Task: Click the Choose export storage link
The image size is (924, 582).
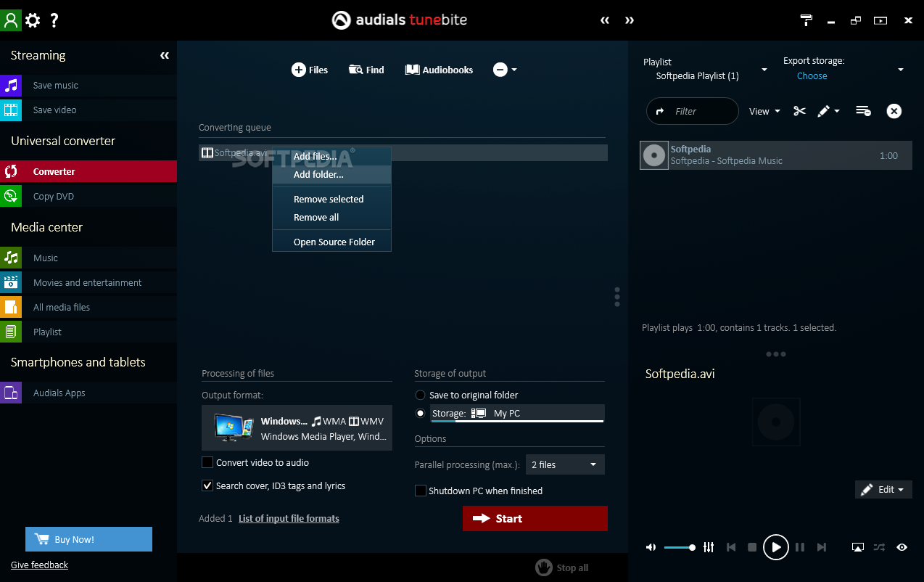Action: click(812, 75)
